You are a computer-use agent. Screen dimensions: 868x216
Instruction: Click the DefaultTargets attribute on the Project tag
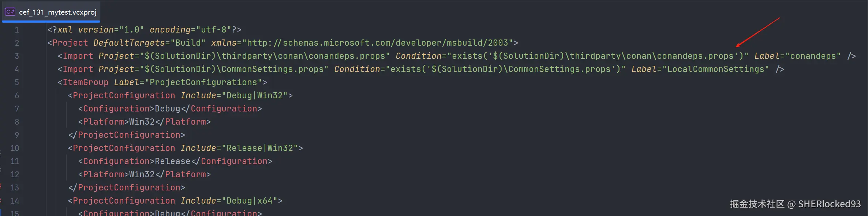(x=129, y=43)
